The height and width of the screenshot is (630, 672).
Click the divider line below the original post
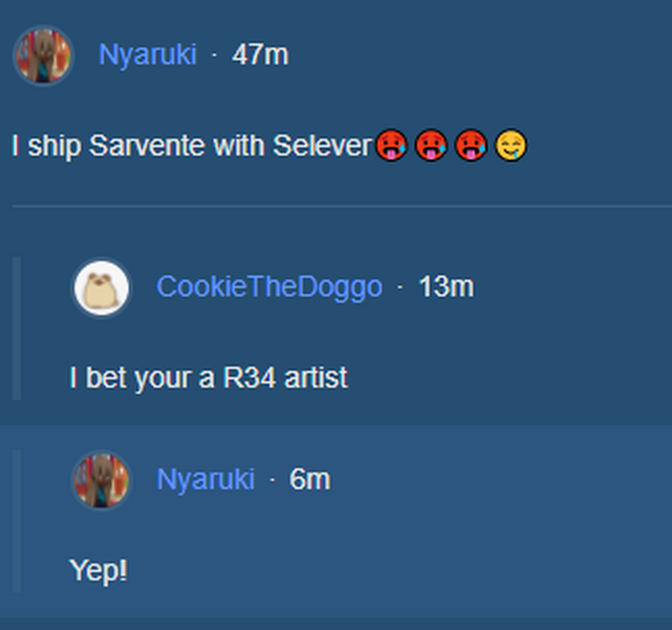342,206
